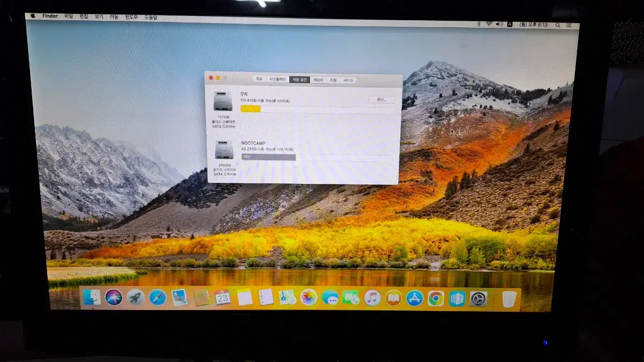
Task: Click the 256GB drive icon
Action: pyautogui.click(x=224, y=150)
